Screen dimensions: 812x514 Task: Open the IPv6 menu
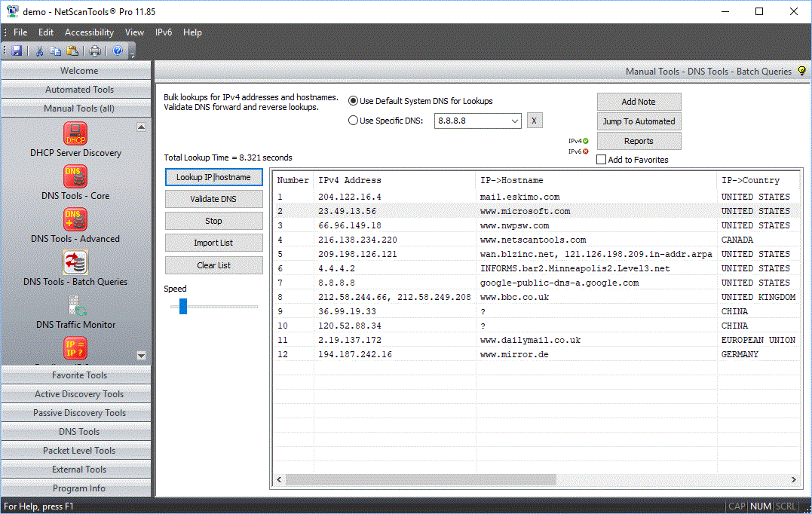tap(163, 32)
